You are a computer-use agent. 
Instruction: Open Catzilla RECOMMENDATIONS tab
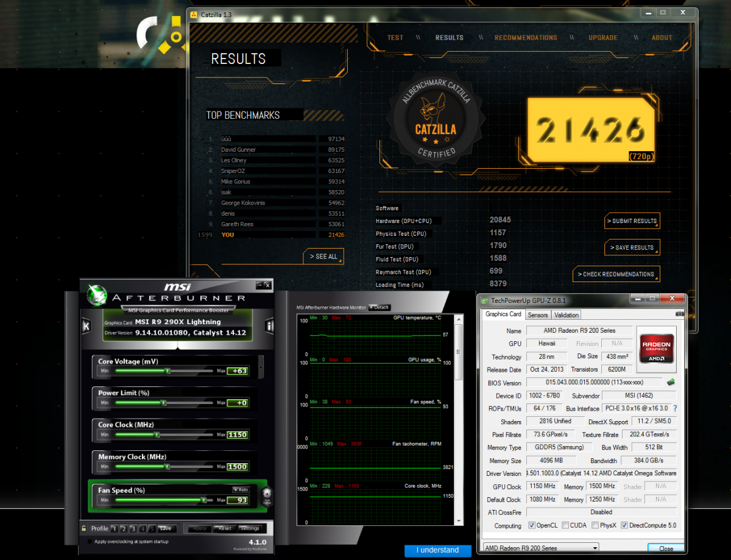pos(526,38)
